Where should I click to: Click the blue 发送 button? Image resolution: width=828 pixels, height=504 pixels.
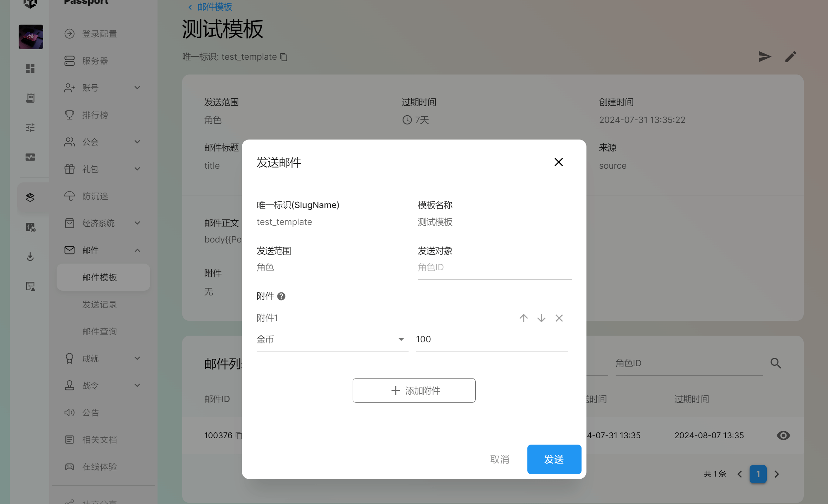point(554,459)
